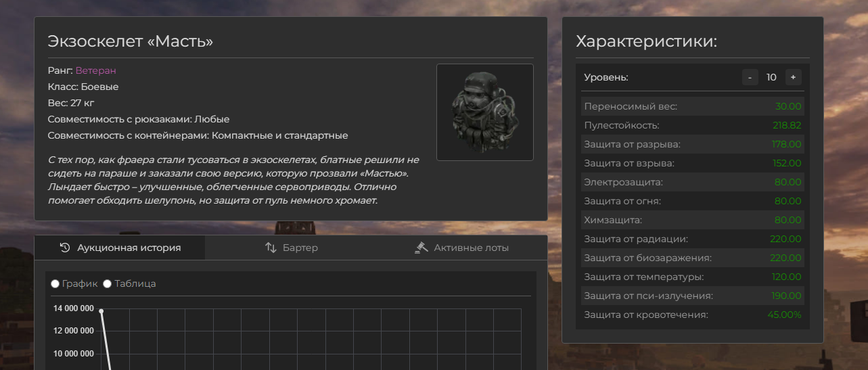Screen dimensions: 868x370
Task: Switch to the Бартер tab
Action: tap(291, 248)
